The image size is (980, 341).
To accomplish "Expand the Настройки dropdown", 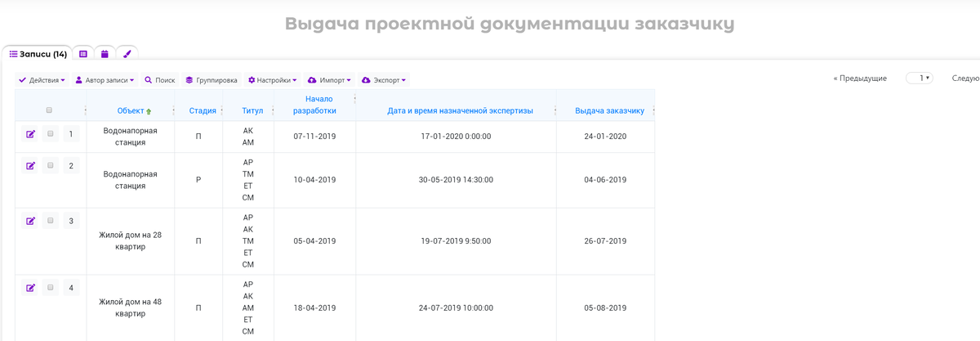I will 272,80.
